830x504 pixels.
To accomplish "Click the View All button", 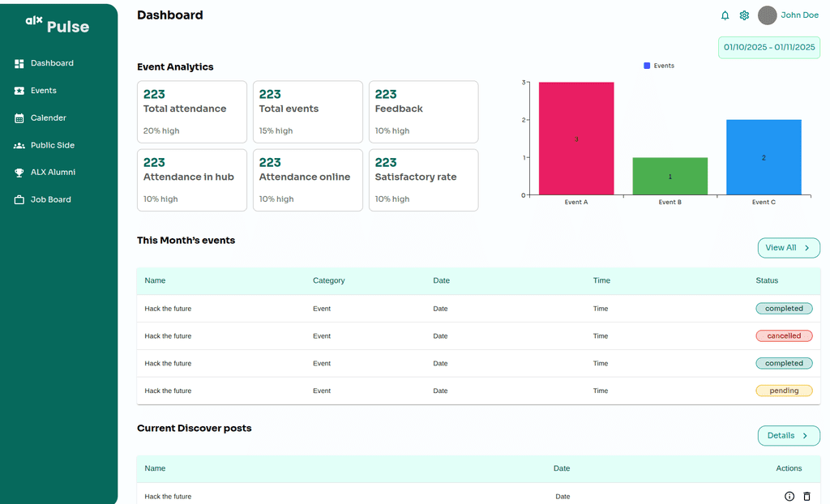I will click(788, 248).
